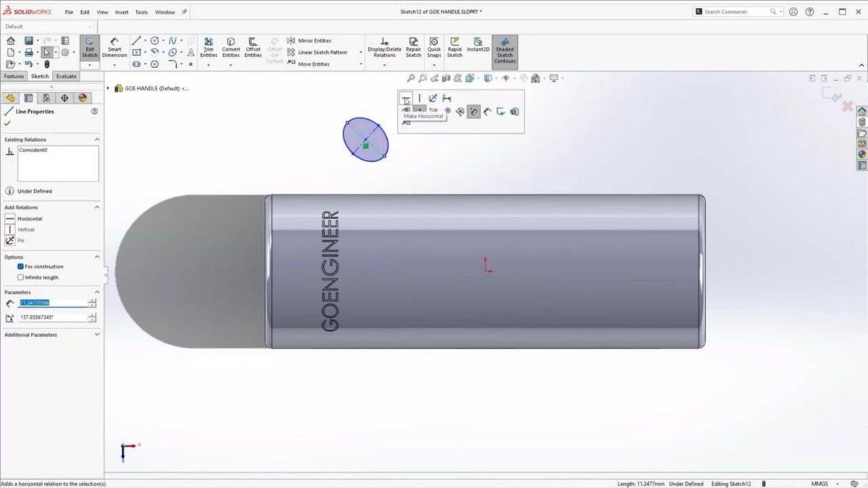Open MMGS units in status bar
The height and width of the screenshot is (488, 868).
820,484
